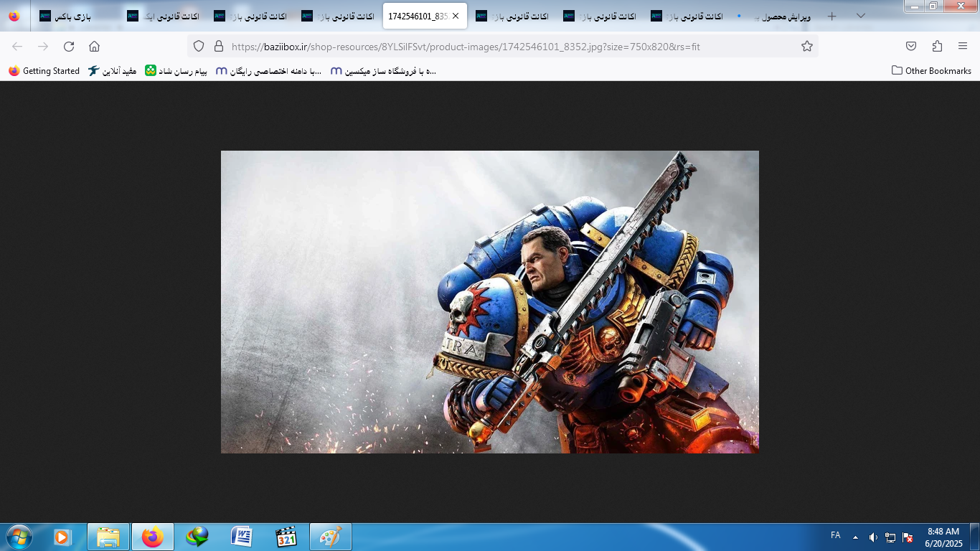This screenshot has width=980, height=551.
Task: Click Firefox taskbar icon
Action: coord(152,537)
